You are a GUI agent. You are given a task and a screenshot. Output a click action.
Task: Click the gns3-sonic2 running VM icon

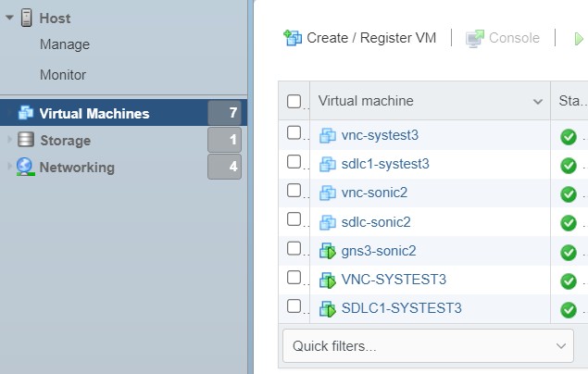[327, 251]
